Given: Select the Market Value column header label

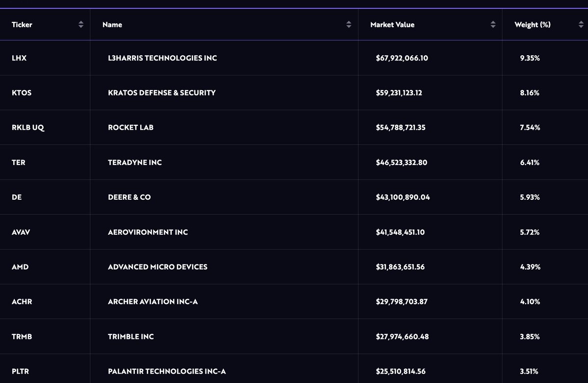Looking at the screenshot, I should coord(392,24).
